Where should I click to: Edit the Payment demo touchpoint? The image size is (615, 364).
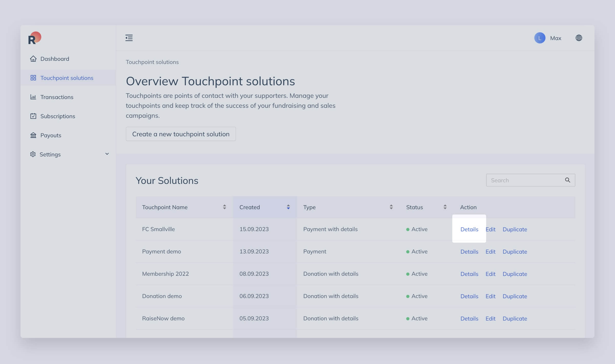(x=490, y=252)
